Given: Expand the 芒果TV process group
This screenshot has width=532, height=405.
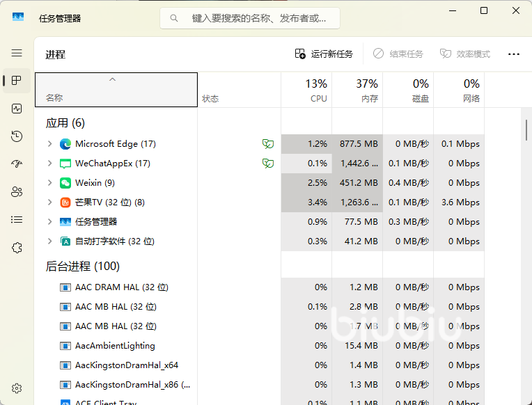Looking at the screenshot, I should tap(49, 202).
